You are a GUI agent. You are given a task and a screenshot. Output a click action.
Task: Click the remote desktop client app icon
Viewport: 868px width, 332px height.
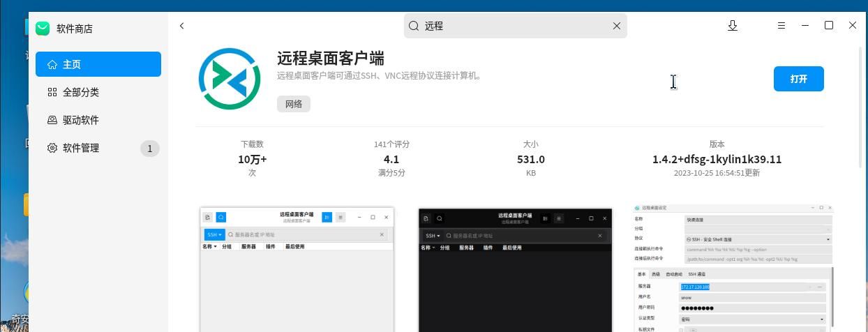230,79
